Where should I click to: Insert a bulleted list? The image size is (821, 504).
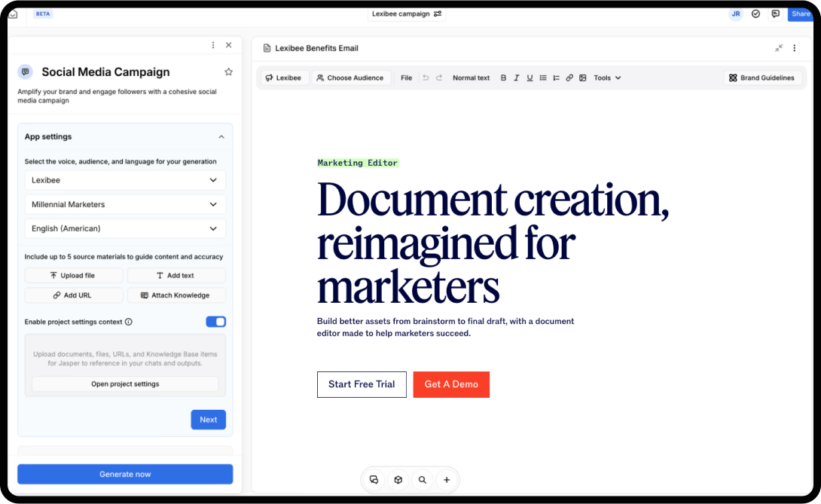(543, 78)
